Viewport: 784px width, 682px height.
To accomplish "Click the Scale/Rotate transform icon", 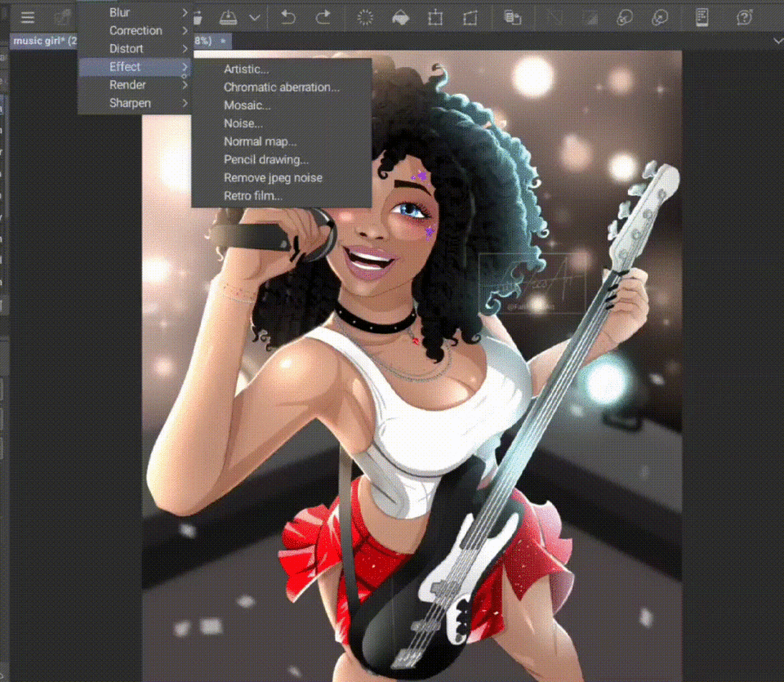I will click(x=435, y=18).
